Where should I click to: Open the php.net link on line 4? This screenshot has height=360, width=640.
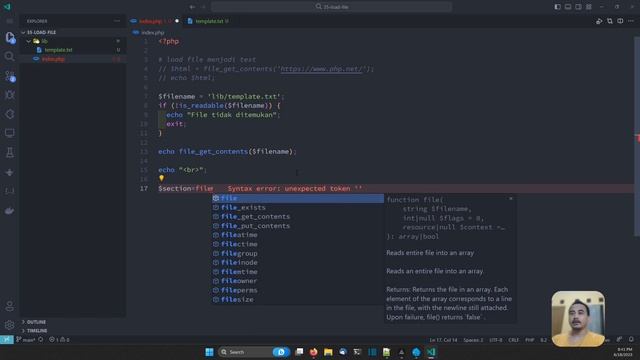[321, 69]
